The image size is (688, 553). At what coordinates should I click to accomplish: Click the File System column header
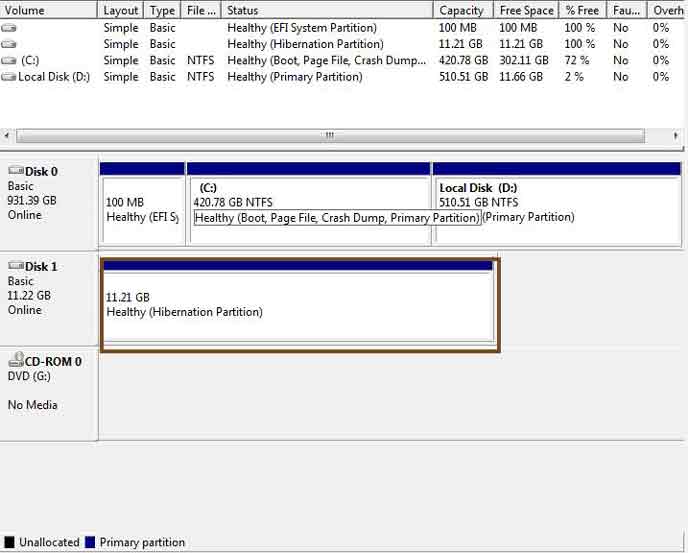pyautogui.click(x=201, y=10)
